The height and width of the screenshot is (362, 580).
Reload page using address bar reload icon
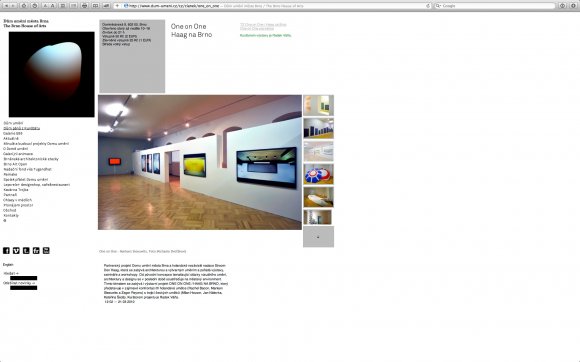point(428,6)
